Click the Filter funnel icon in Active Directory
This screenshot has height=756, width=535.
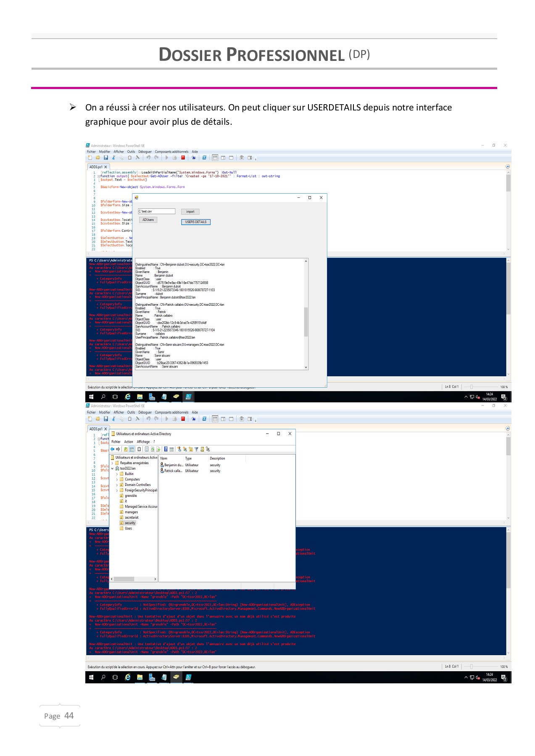pyautogui.click(x=196, y=449)
